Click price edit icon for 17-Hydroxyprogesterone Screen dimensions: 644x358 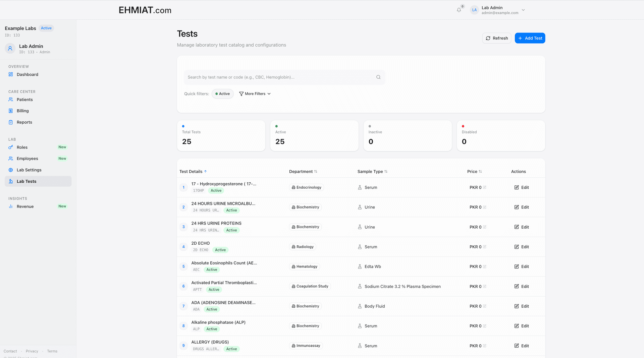[485, 187]
